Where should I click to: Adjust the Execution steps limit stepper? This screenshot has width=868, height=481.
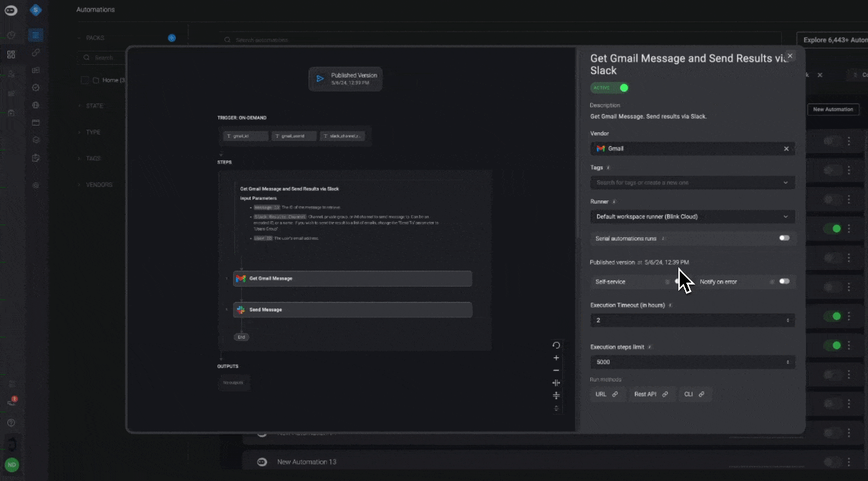[789, 362]
